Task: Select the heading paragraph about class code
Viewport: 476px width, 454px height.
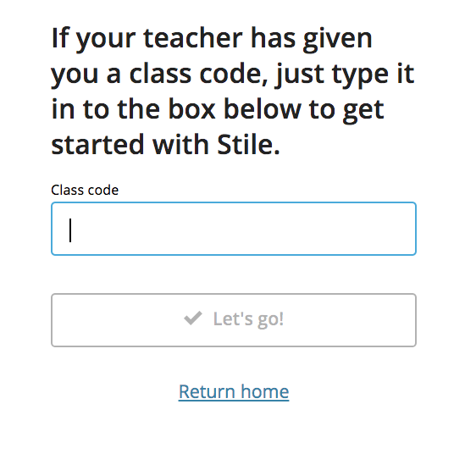Action: 233,91
